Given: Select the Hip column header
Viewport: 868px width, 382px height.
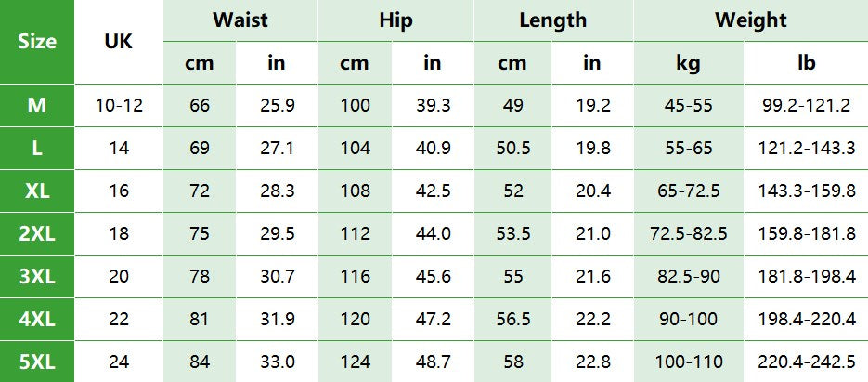Looking at the screenshot, I should 396,20.
